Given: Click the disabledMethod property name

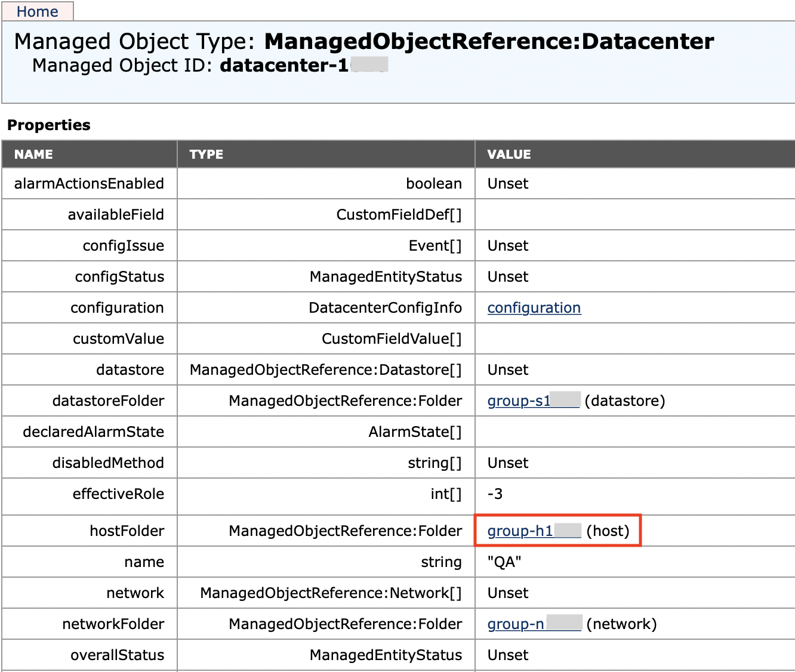Looking at the screenshot, I should (x=108, y=463).
